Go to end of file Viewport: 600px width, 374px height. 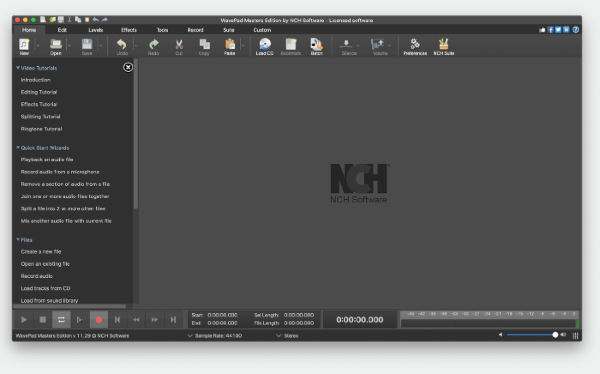point(173,319)
